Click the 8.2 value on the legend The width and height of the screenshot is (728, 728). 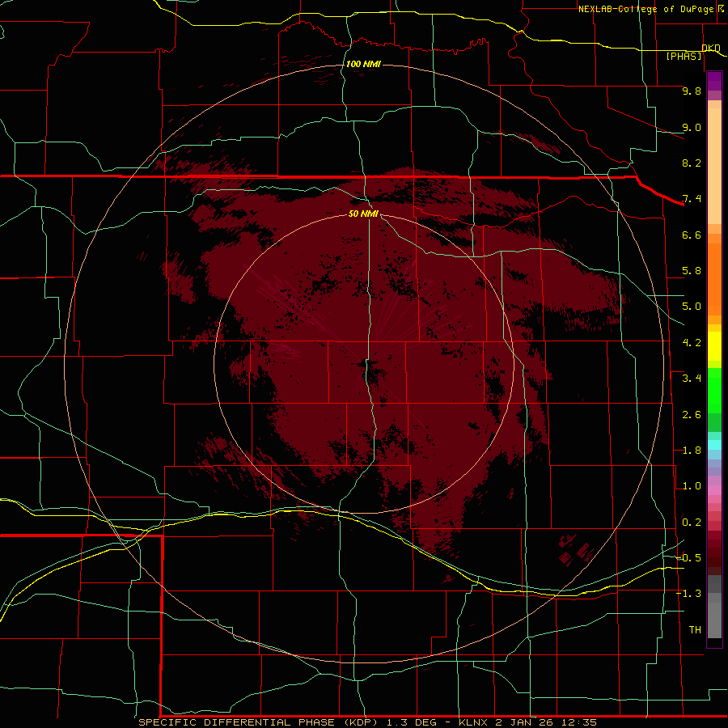pos(692,163)
